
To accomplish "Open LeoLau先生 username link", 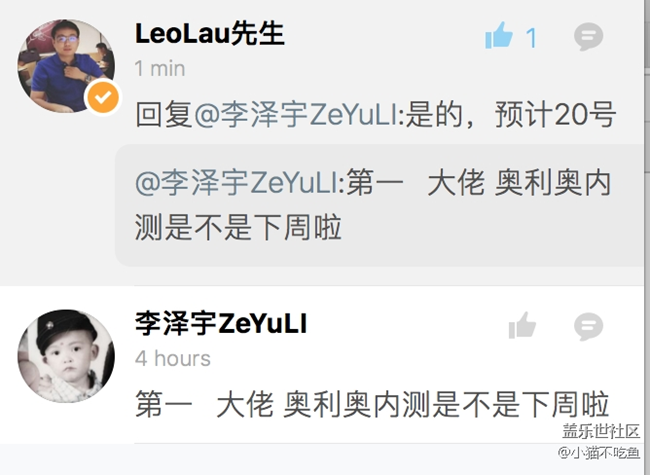I will (210, 34).
